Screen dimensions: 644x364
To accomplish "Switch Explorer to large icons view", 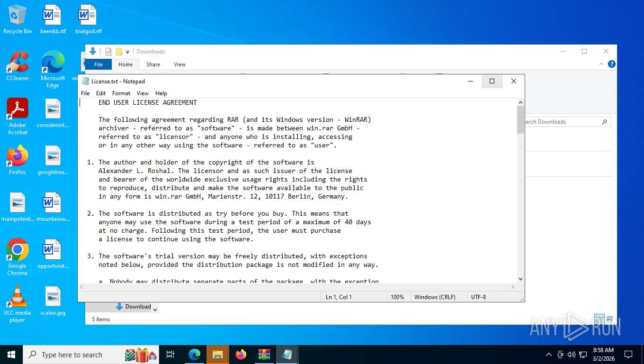I will [x=610, y=319].
